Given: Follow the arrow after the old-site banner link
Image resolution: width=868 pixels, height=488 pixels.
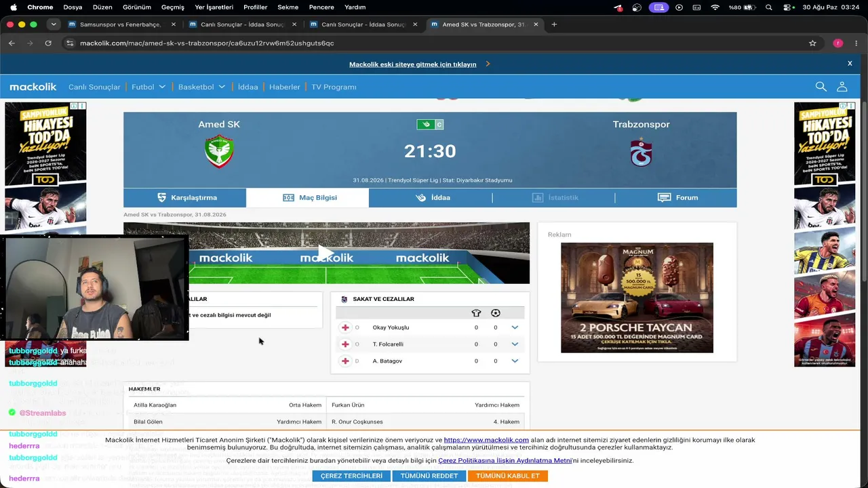Looking at the screenshot, I should click(488, 64).
